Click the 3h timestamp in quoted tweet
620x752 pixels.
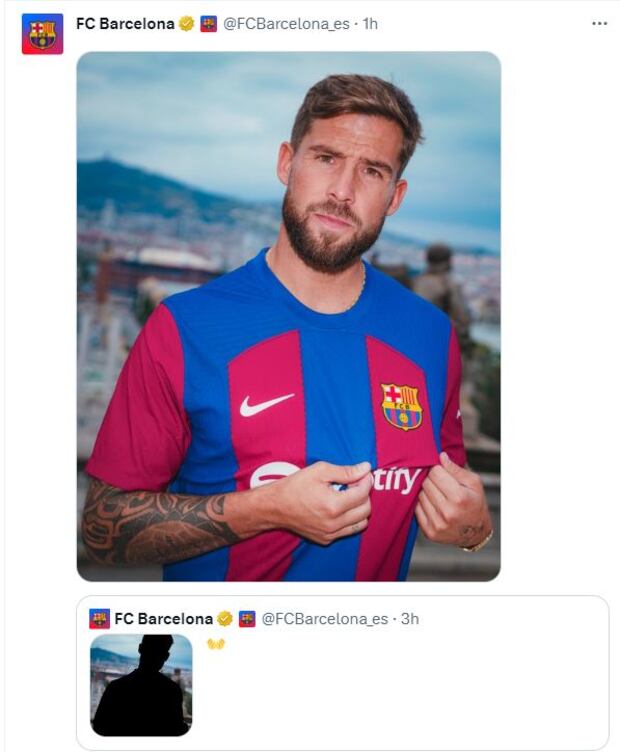pos(409,619)
